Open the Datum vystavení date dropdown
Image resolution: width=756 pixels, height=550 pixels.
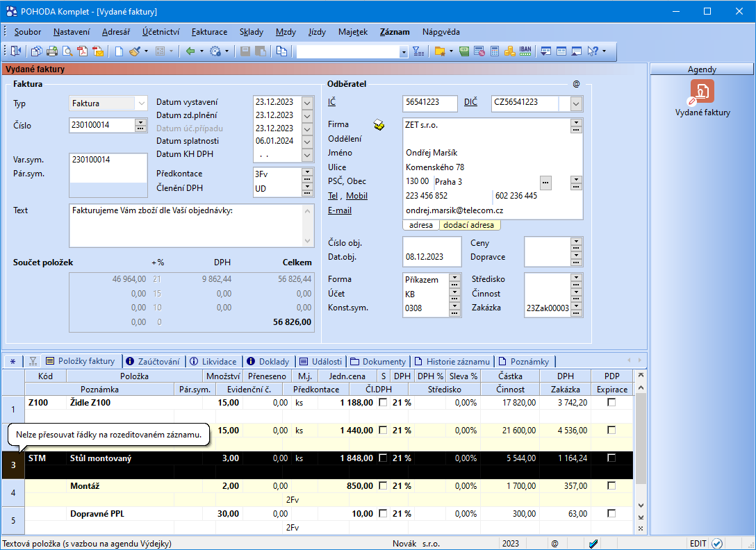tap(307, 103)
